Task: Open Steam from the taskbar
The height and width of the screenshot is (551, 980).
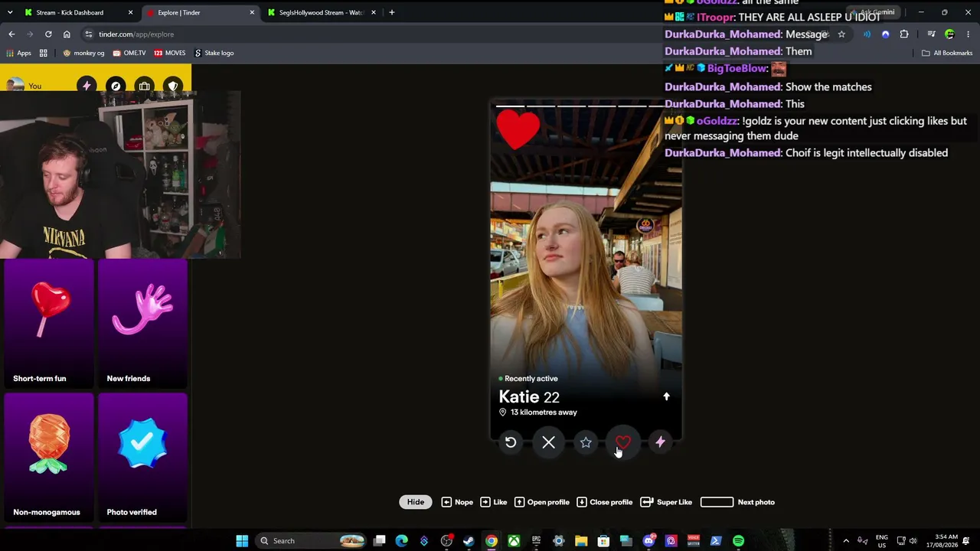Action: [x=469, y=541]
